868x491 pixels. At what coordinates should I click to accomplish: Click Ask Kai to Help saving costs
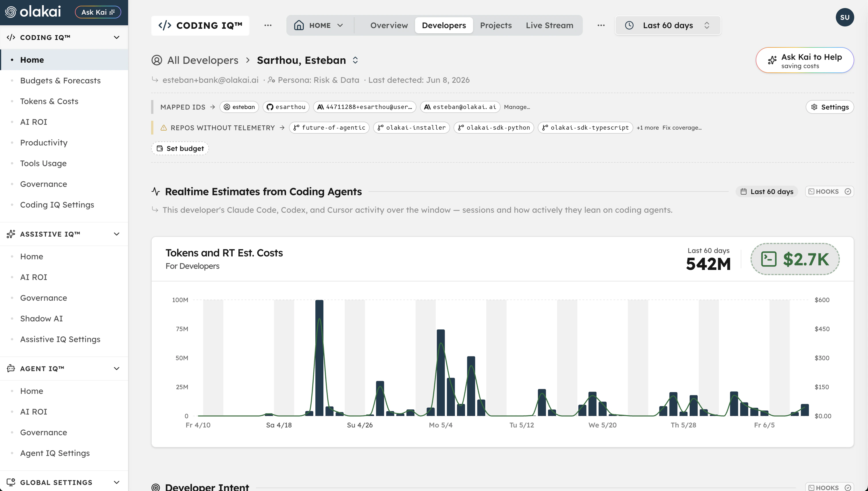pyautogui.click(x=805, y=60)
